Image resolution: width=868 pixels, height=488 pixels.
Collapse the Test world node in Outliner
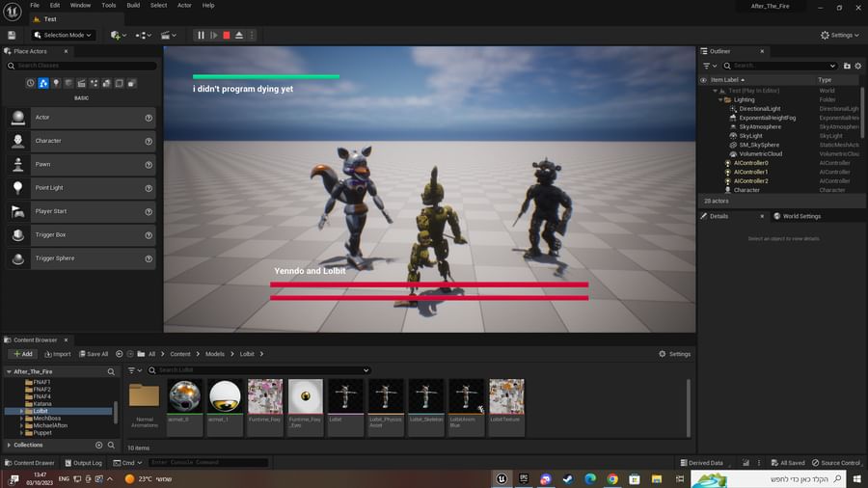(716, 91)
